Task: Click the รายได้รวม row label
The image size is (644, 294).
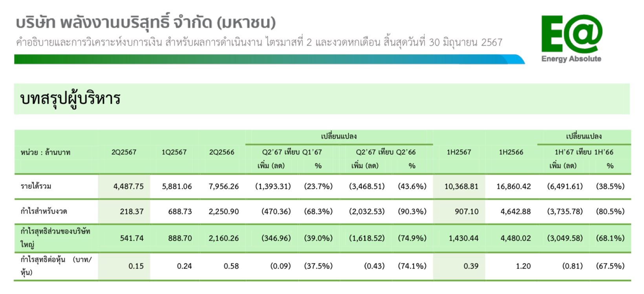Action: [36, 186]
